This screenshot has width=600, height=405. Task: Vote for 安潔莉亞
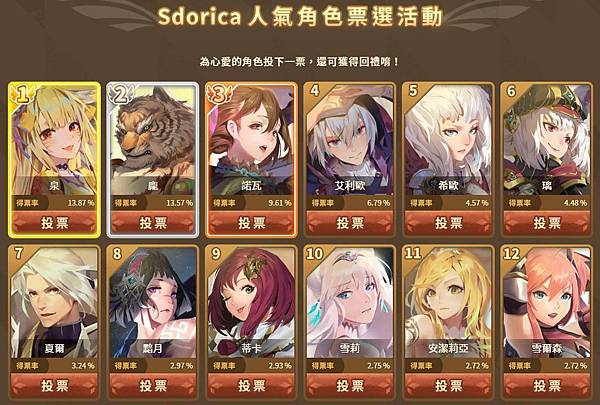tap(448, 385)
